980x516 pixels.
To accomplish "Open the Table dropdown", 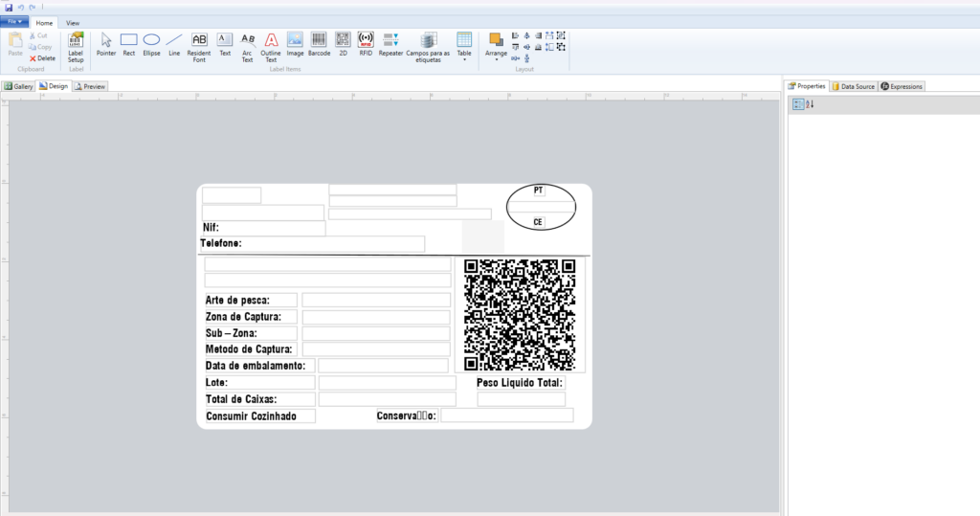I will point(464,47).
